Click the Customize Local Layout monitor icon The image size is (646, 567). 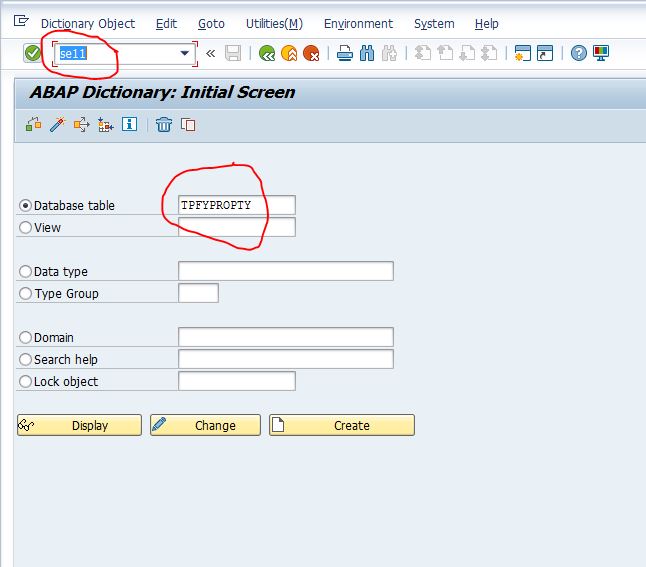click(x=601, y=53)
